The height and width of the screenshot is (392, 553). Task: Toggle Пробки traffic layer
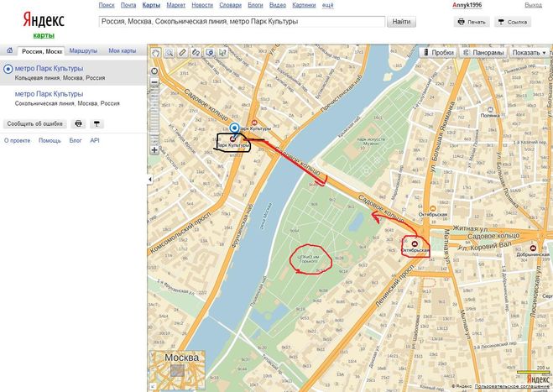point(438,53)
